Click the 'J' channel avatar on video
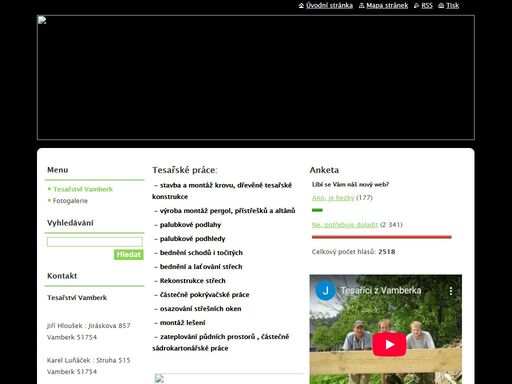512x384 pixels. 325,291
